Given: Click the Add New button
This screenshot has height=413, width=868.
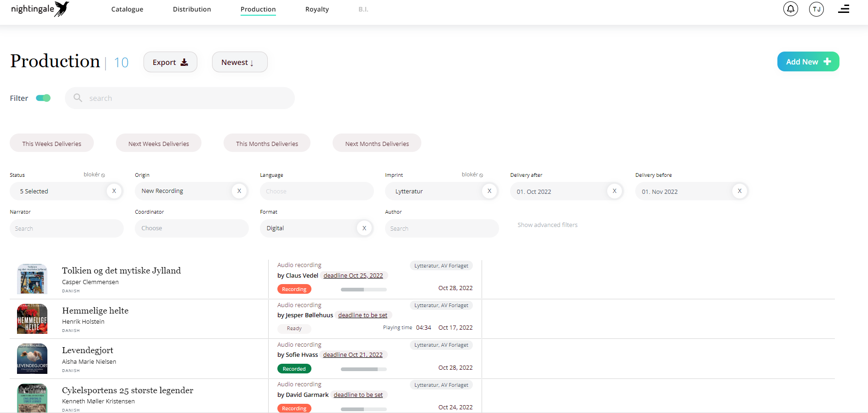Looking at the screenshot, I should (x=808, y=62).
